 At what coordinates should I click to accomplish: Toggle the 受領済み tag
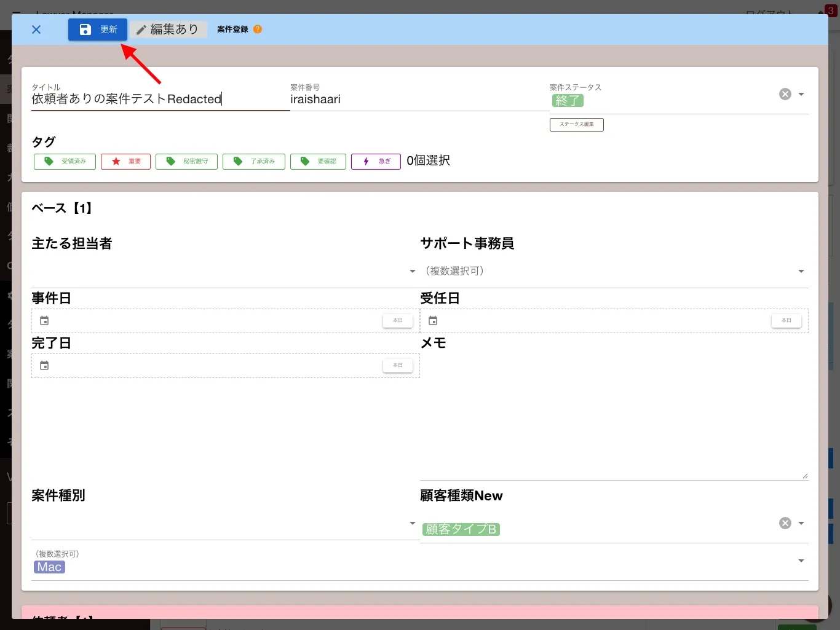coord(65,161)
